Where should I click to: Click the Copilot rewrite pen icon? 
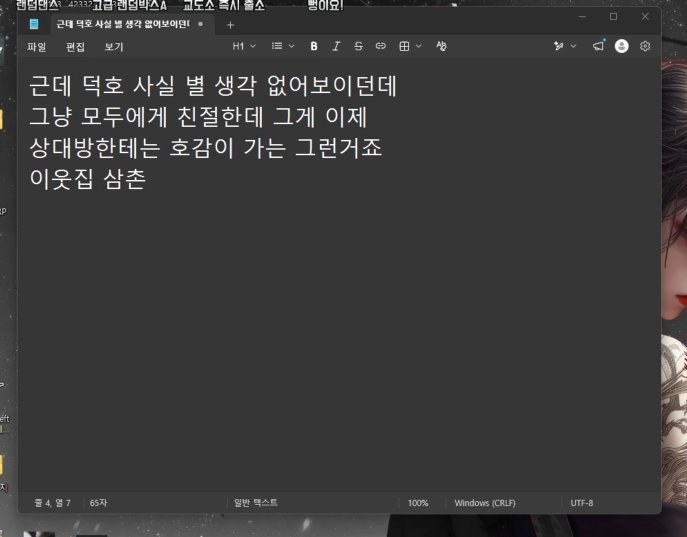(x=559, y=46)
